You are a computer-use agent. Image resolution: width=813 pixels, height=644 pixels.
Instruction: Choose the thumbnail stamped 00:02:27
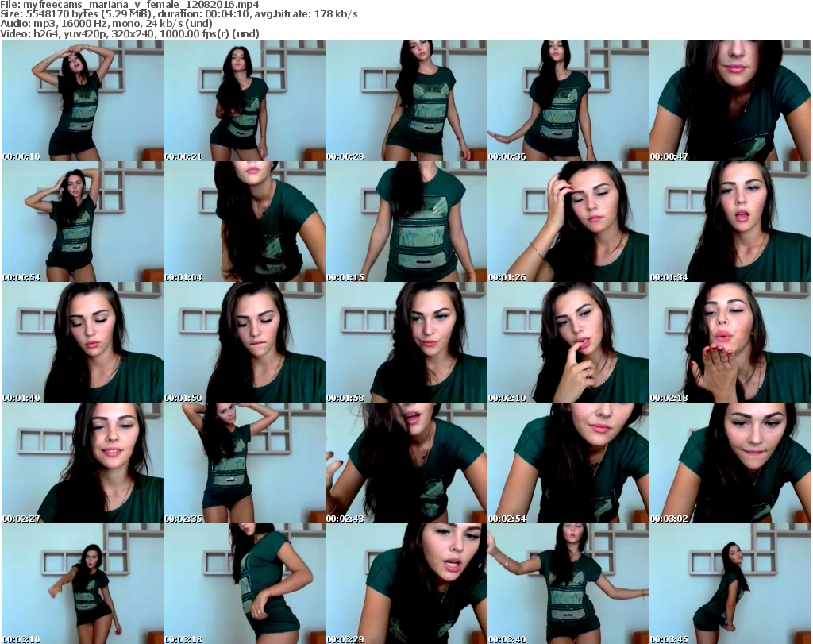click(83, 463)
